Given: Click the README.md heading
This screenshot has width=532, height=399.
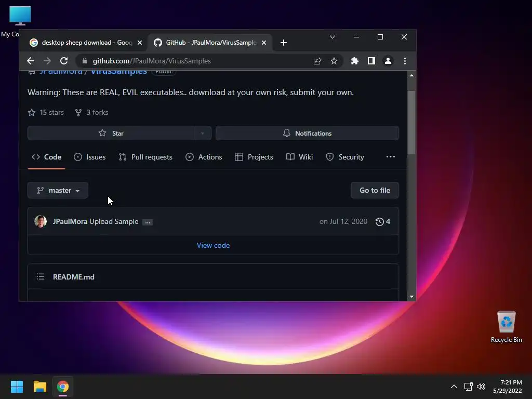Looking at the screenshot, I should [74, 277].
